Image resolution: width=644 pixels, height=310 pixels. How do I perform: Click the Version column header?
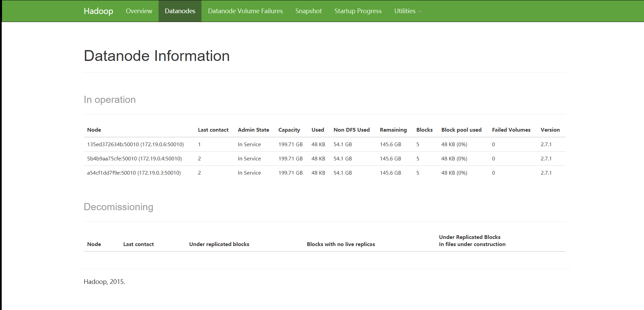[550, 130]
